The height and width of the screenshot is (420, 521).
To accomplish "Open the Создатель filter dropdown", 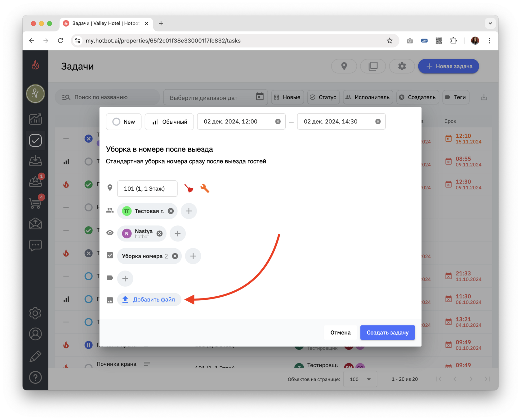I will (x=417, y=97).
